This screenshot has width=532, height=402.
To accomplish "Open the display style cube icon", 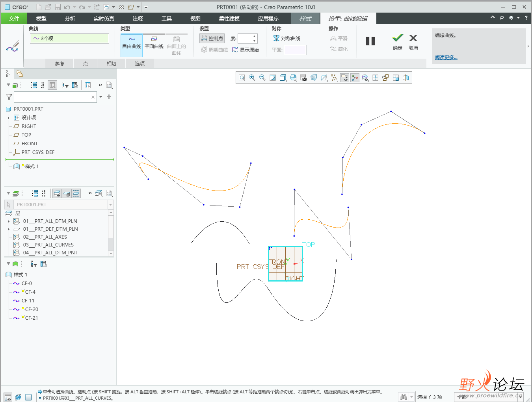I will (x=283, y=78).
